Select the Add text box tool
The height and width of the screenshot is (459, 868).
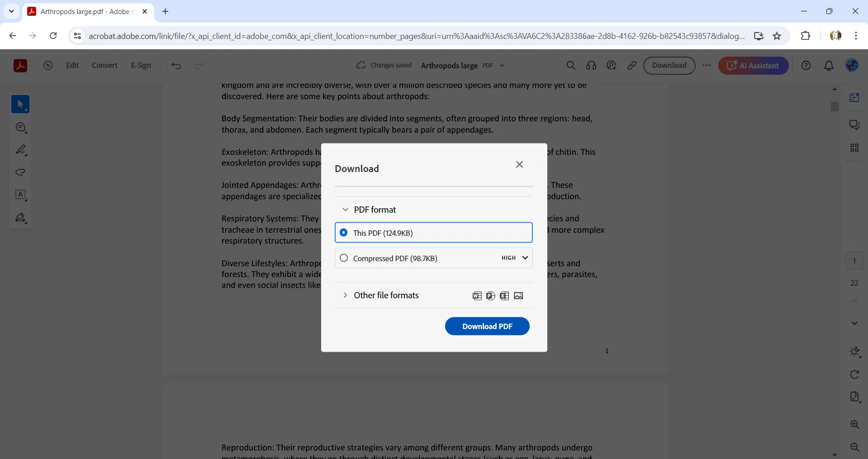tap(20, 195)
